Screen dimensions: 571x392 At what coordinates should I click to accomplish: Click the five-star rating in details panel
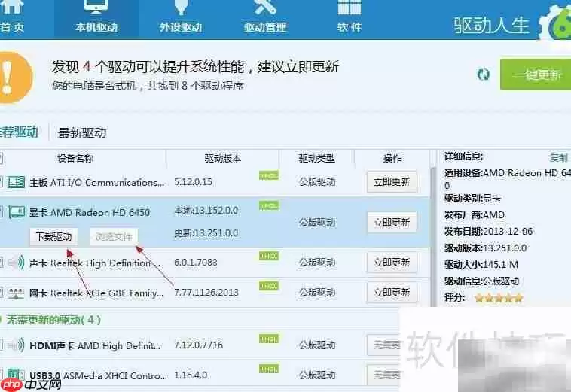pos(499,298)
